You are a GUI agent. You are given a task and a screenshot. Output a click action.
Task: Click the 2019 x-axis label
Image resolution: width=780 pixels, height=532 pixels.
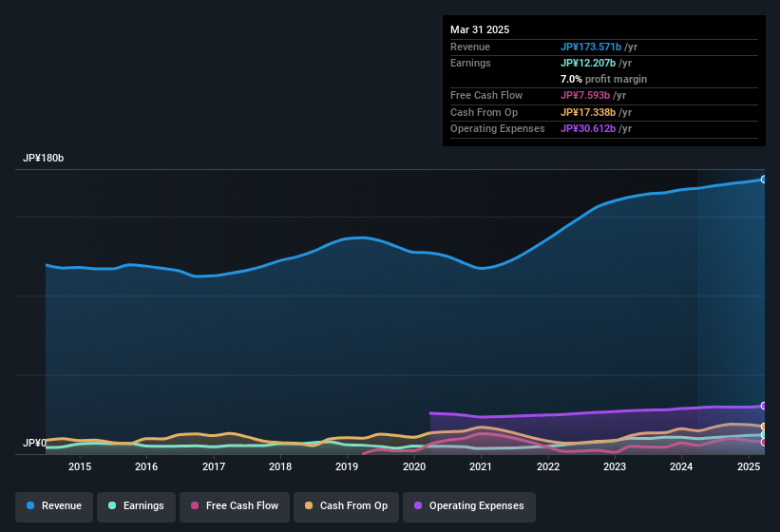[x=347, y=466]
